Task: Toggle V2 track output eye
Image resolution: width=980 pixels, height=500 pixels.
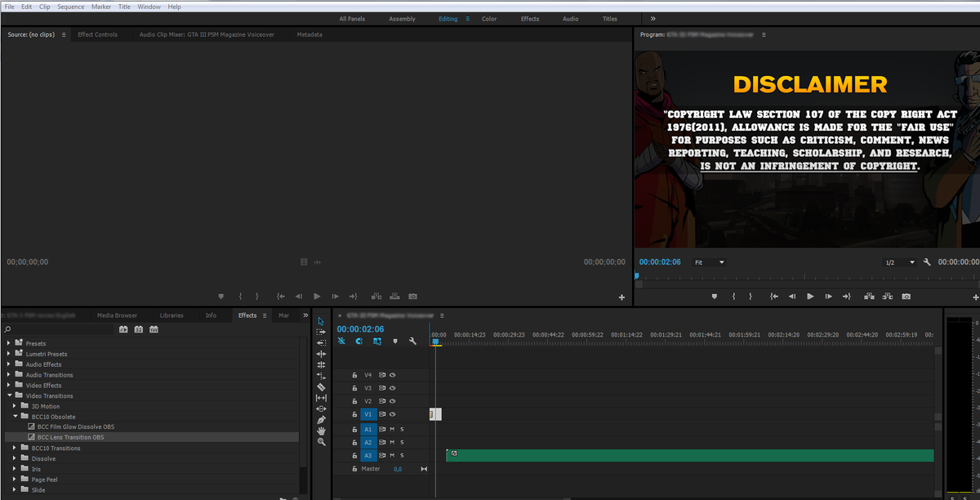Action: coord(392,401)
